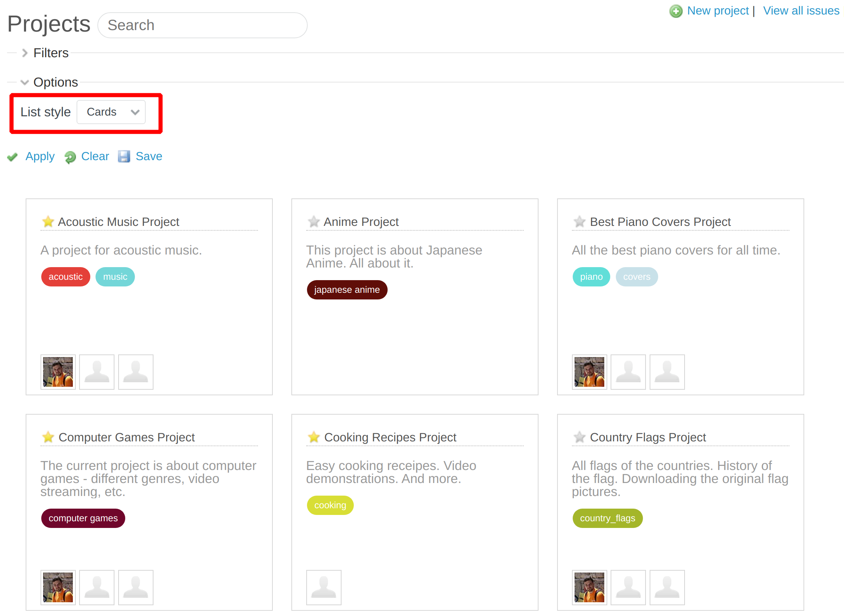Star the Acoustic Music Project
This screenshot has height=616, width=844.
click(x=48, y=221)
